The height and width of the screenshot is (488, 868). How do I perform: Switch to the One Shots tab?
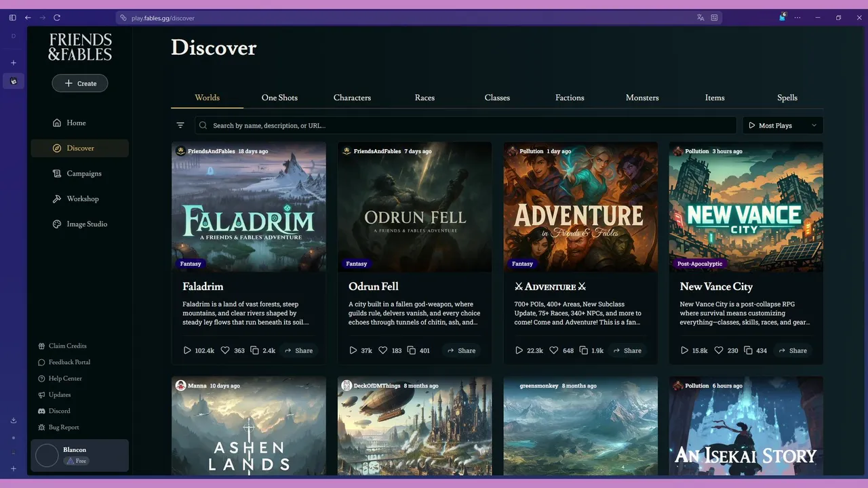(x=279, y=98)
